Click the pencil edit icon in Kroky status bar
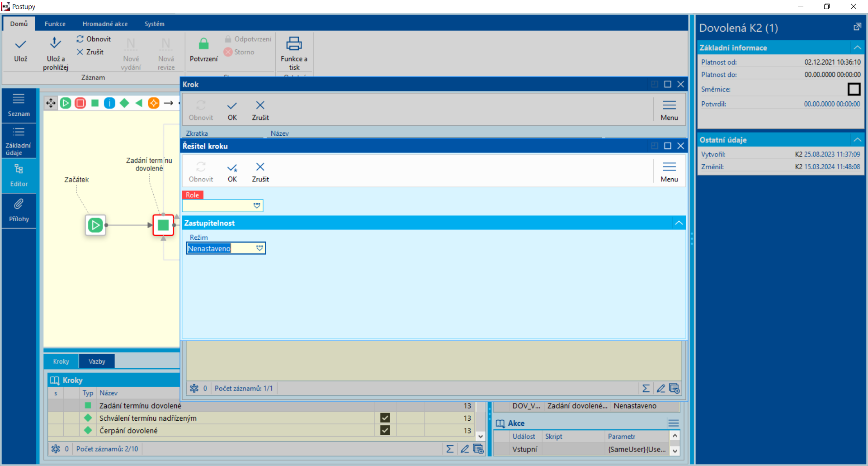Viewport: 868px width, 466px height. click(464, 449)
